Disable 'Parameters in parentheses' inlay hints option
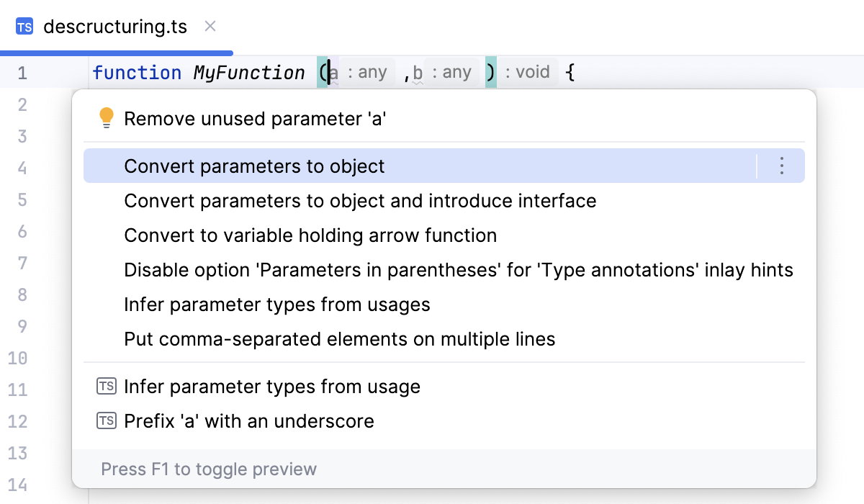Image resolution: width=864 pixels, height=504 pixels. tap(459, 270)
